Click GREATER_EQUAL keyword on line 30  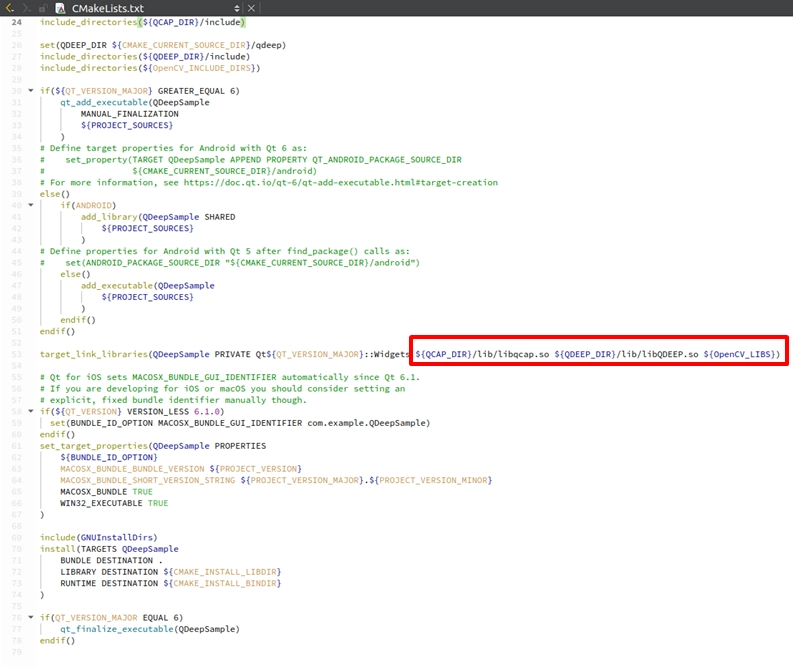coord(191,91)
